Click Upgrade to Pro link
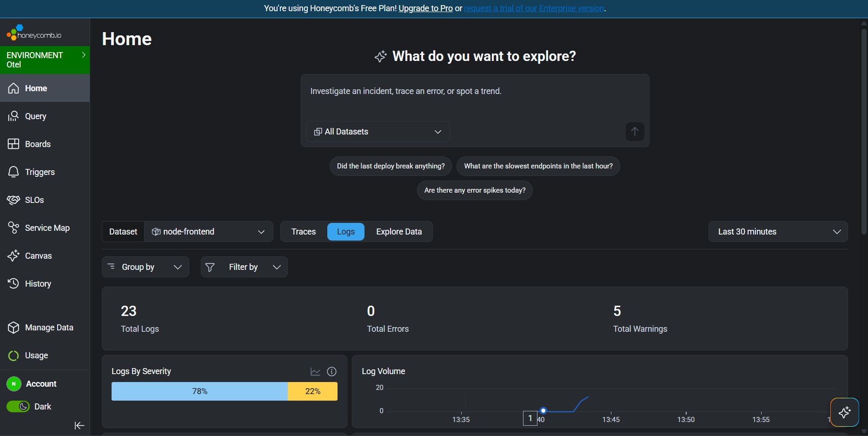This screenshot has height=436, width=868. [425, 8]
